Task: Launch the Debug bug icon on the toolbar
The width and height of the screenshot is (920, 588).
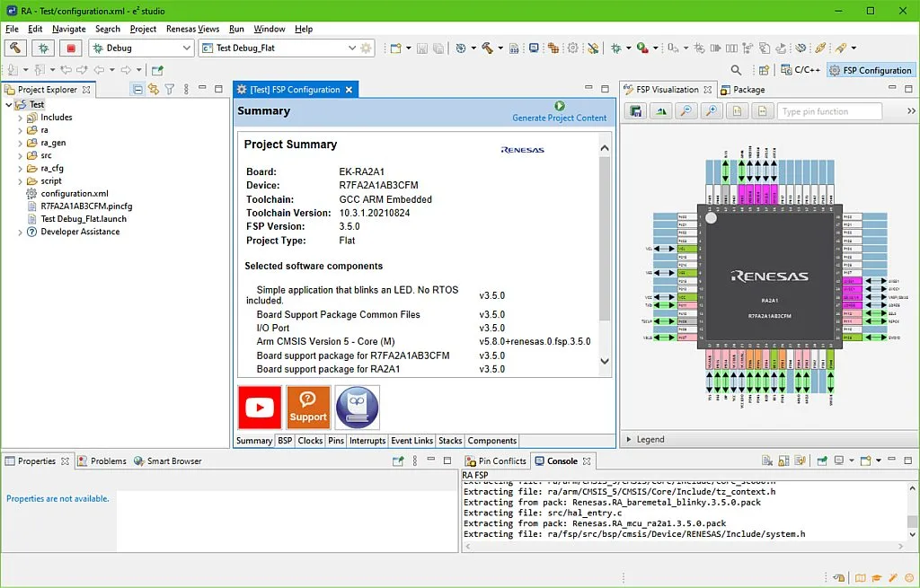Action: pyautogui.click(x=41, y=48)
